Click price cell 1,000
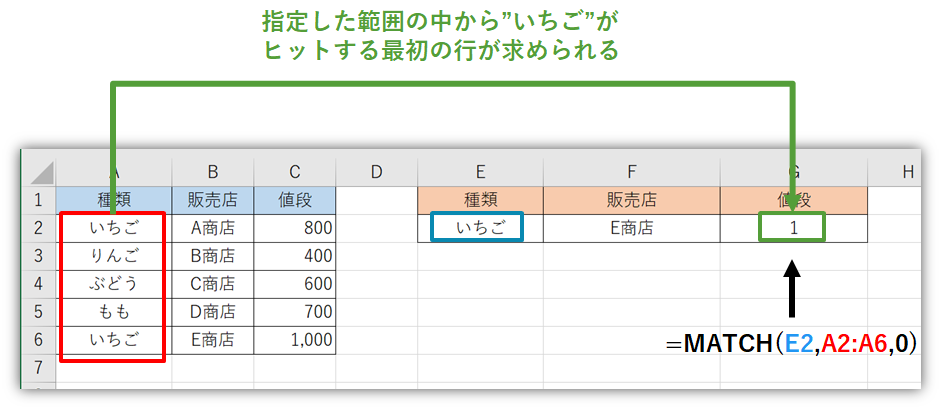 click(x=294, y=340)
